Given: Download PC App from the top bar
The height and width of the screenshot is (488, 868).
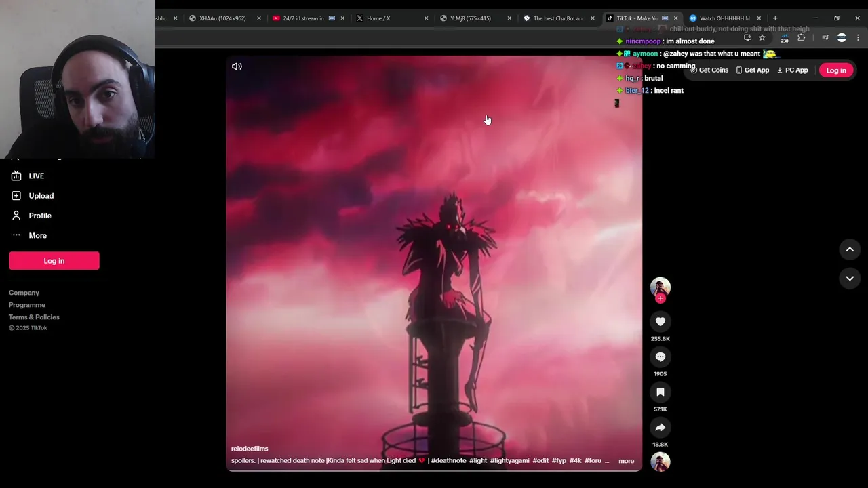Looking at the screenshot, I should pyautogui.click(x=793, y=70).
